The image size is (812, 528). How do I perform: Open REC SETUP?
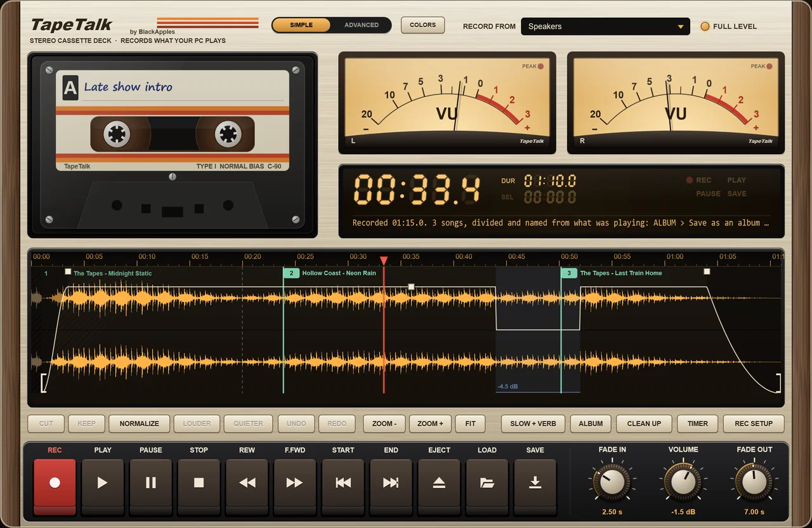click(754, 423)
